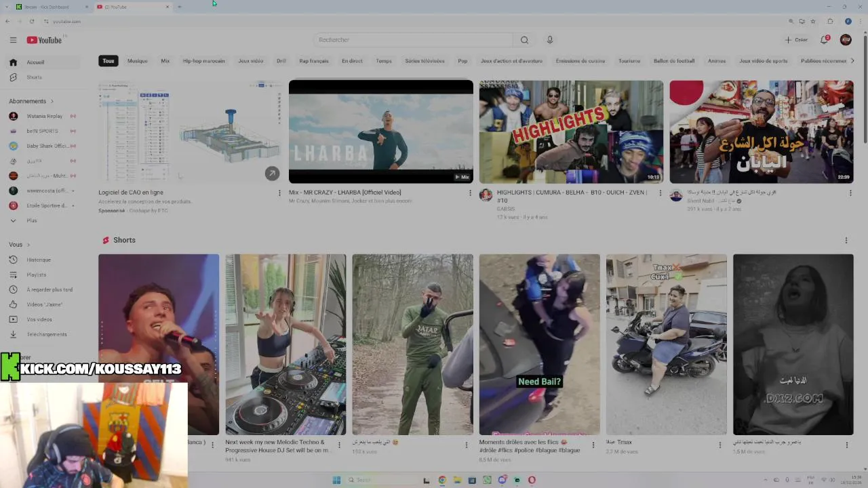Select the Jeux vidéo chip
The width and height of the screenshot is (868, 488).
(x=251, y=61)
